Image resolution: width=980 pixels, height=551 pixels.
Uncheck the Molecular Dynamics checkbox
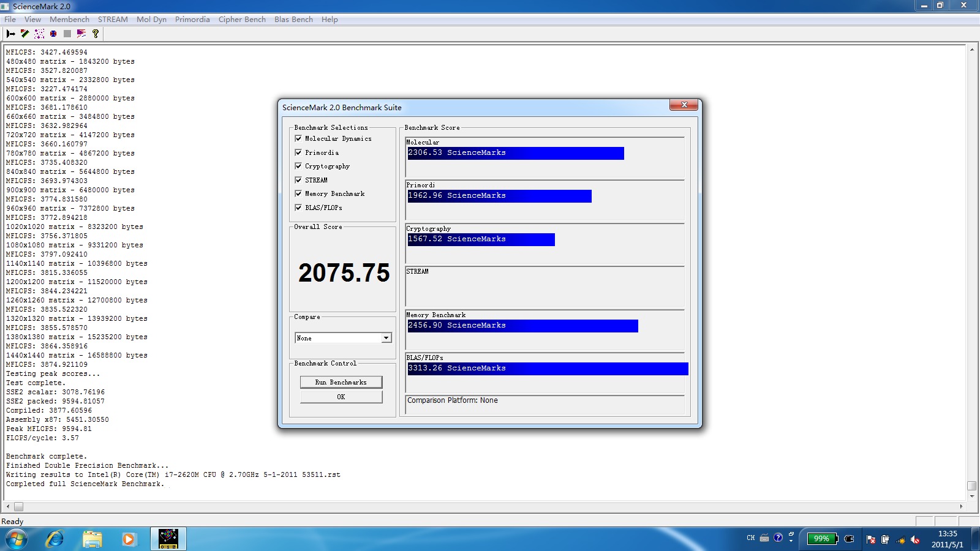pyautogui.click(x=298, y=138)
